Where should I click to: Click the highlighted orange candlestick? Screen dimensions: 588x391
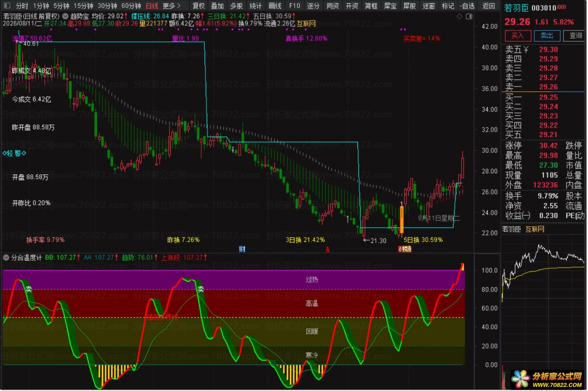[x=402, y=219]
